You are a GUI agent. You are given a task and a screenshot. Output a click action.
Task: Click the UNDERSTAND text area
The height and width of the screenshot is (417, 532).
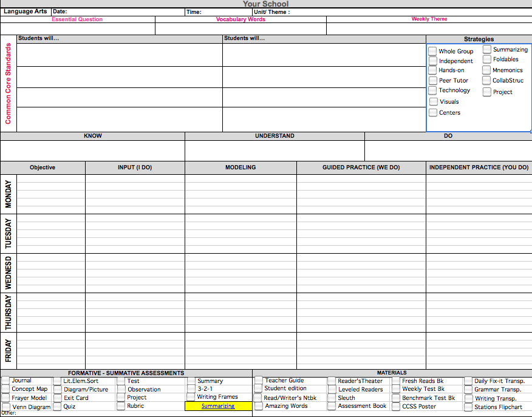(275, 151)
